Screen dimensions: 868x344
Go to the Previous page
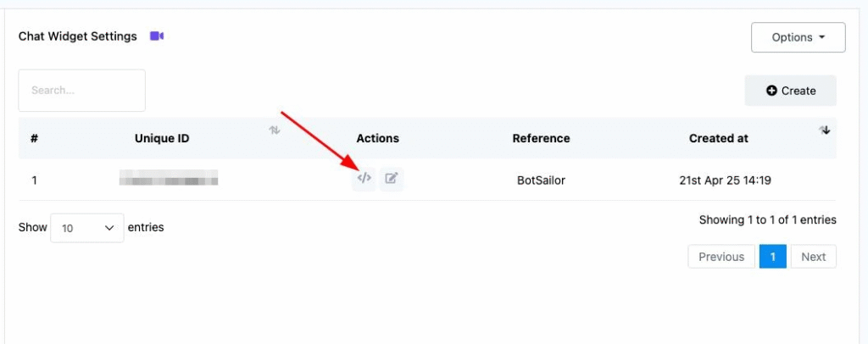tap(721, 257)
